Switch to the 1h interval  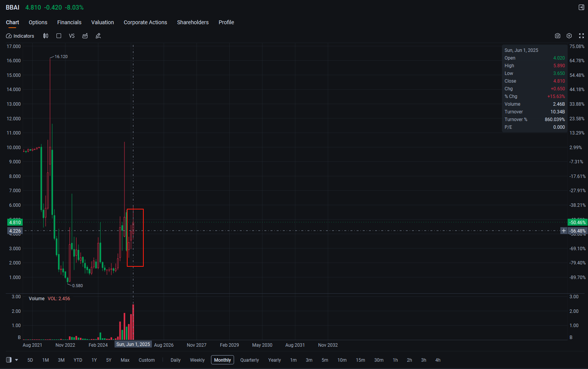pos(395,360)
